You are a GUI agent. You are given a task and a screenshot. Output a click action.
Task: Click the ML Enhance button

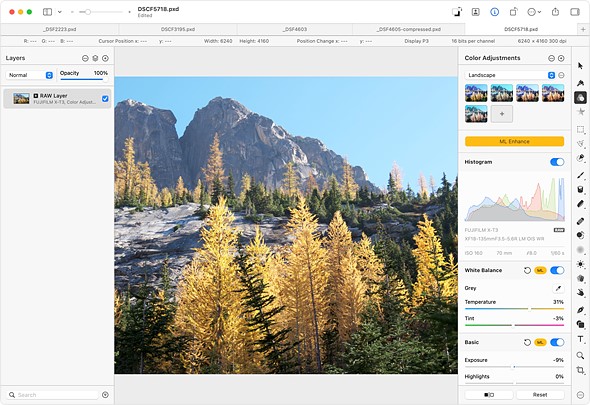tap(514, 142)
